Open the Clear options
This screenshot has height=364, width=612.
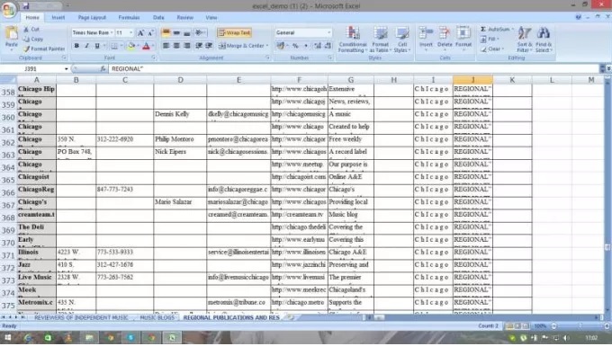coord(492,49)
